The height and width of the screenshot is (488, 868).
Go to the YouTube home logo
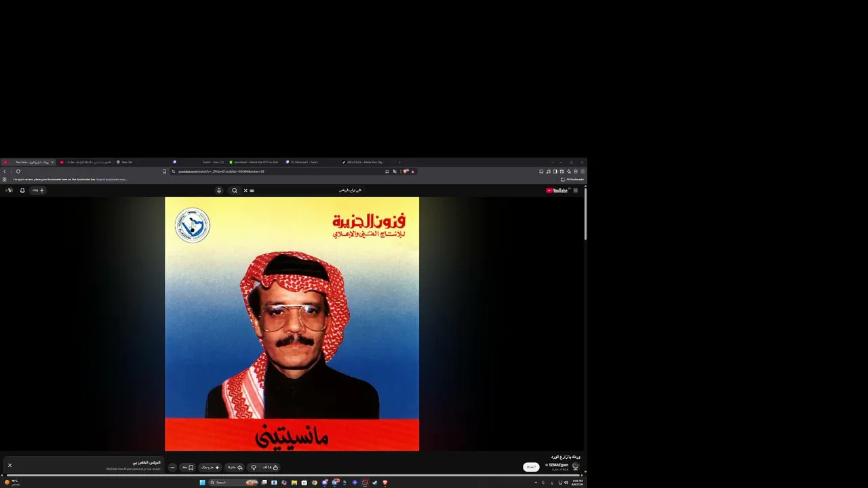pos(557,190)
